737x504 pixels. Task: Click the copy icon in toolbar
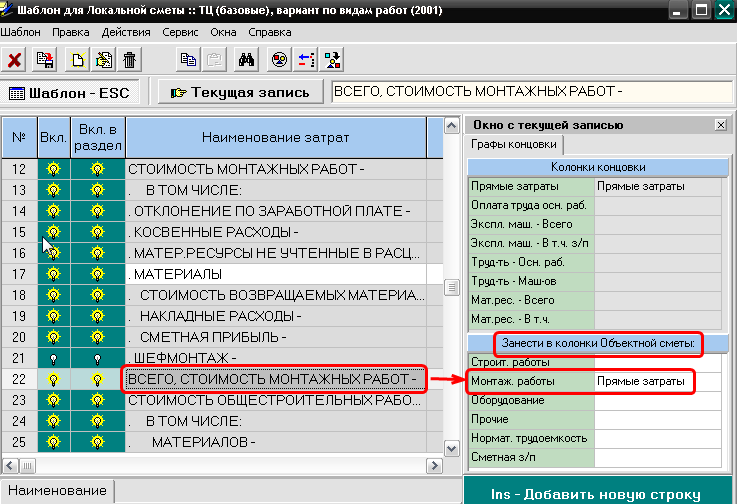pyautogui.click(x=186, y=60)
